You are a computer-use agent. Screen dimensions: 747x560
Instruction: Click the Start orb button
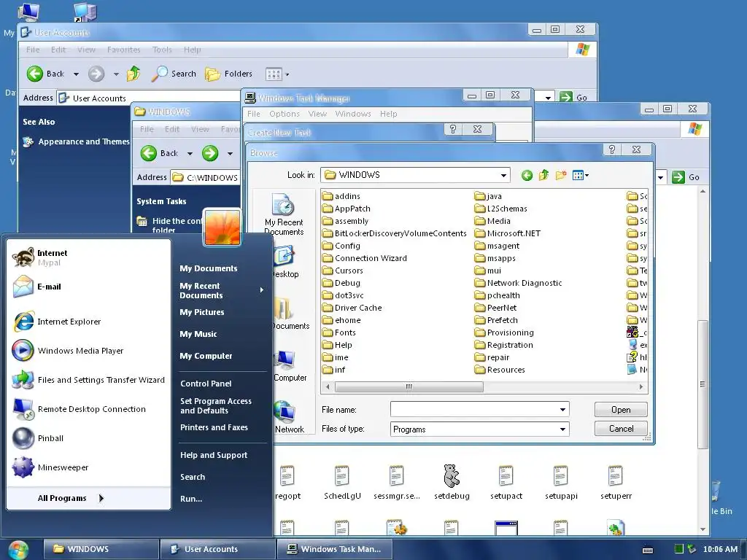coord(18,550)
